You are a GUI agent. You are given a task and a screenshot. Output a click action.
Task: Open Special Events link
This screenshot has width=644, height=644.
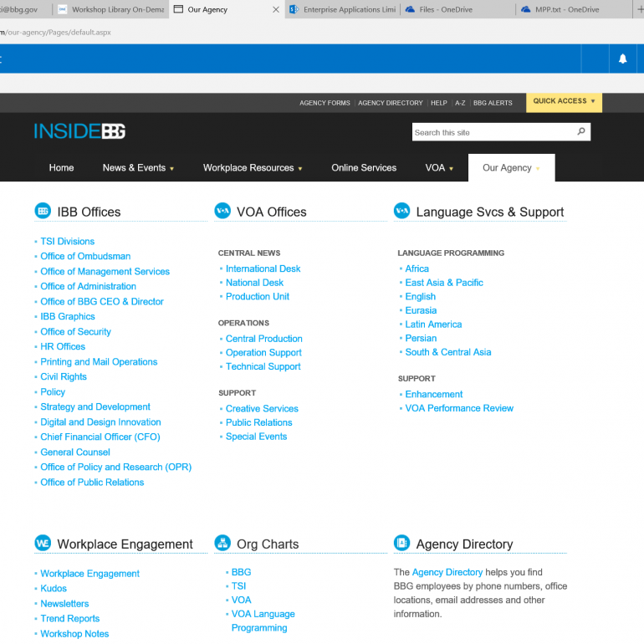click(256, 437)
